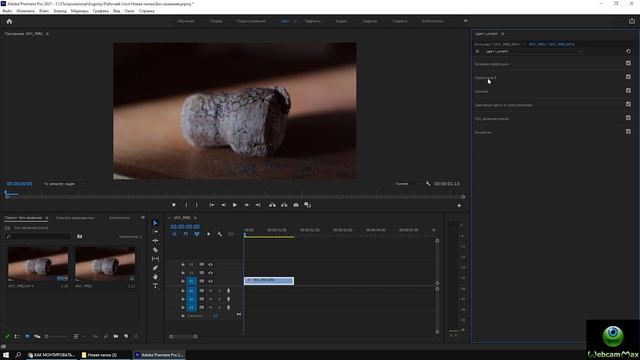The width and height of the screenshot is (640, 360).
Task: Mute audio track A1
Action: coord(210,291)
